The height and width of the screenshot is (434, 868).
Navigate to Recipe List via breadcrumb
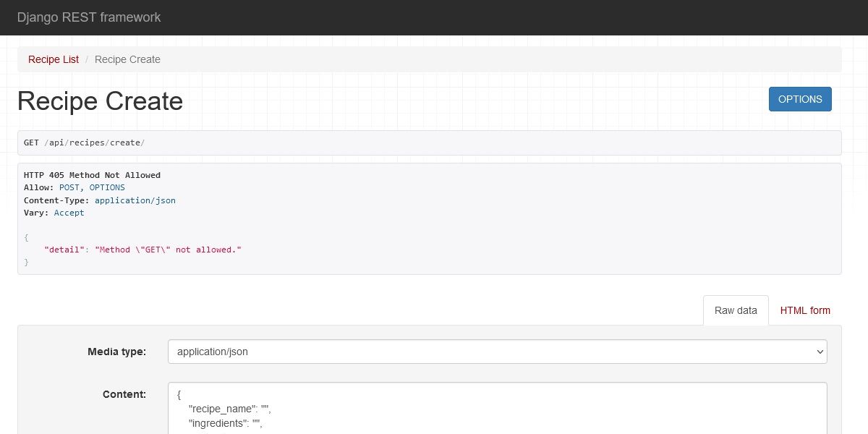[53, 59]
